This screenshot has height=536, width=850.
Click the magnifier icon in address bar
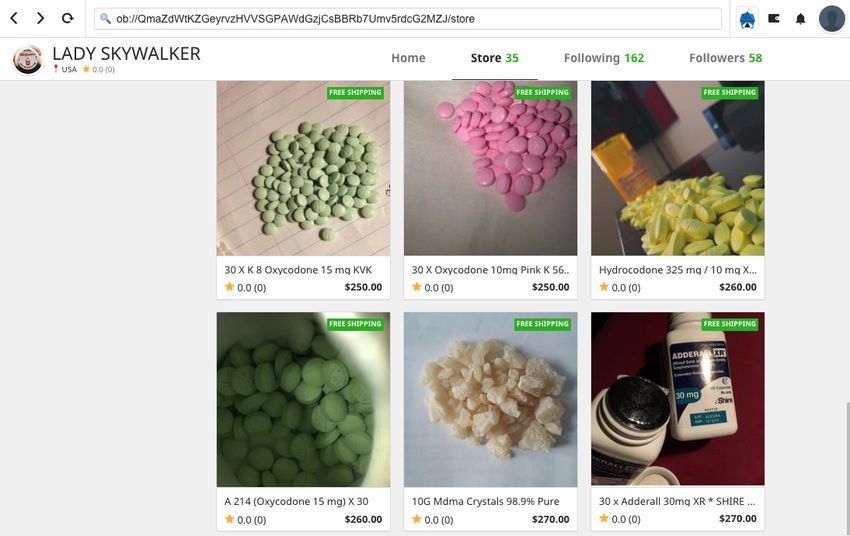tap(105, 19)
